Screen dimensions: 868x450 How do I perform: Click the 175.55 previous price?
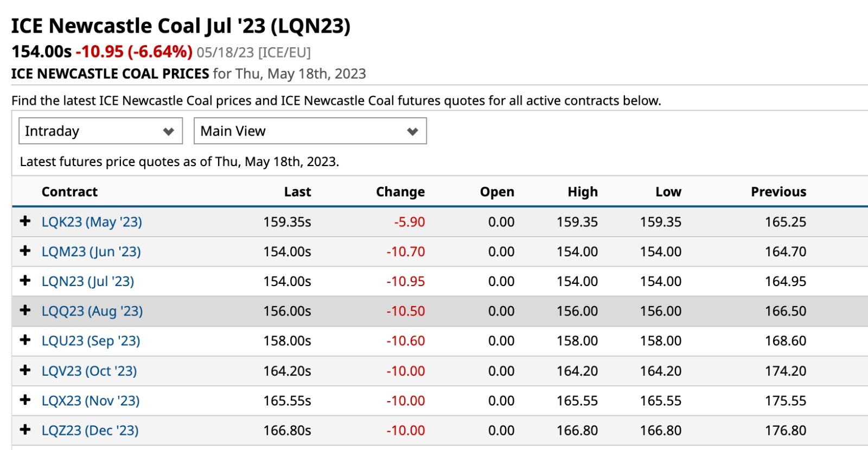point(786,401)
